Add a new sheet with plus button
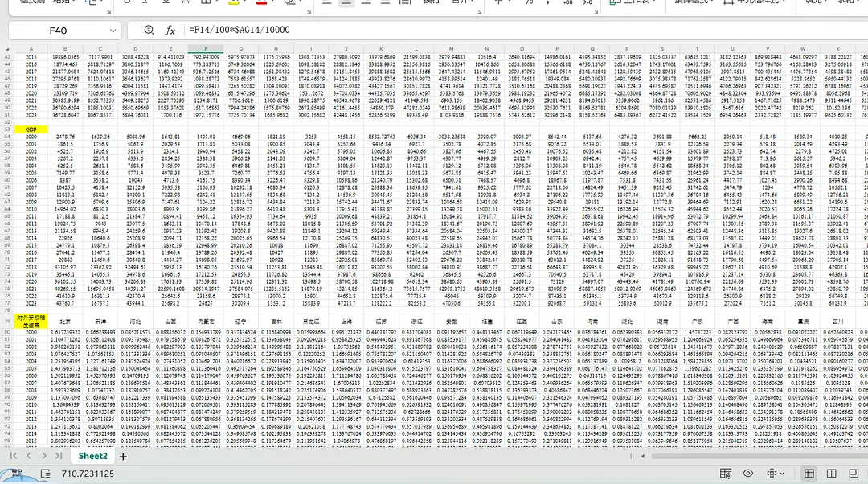This screenshot has width=868, height=484. click(x=123, y=457)
